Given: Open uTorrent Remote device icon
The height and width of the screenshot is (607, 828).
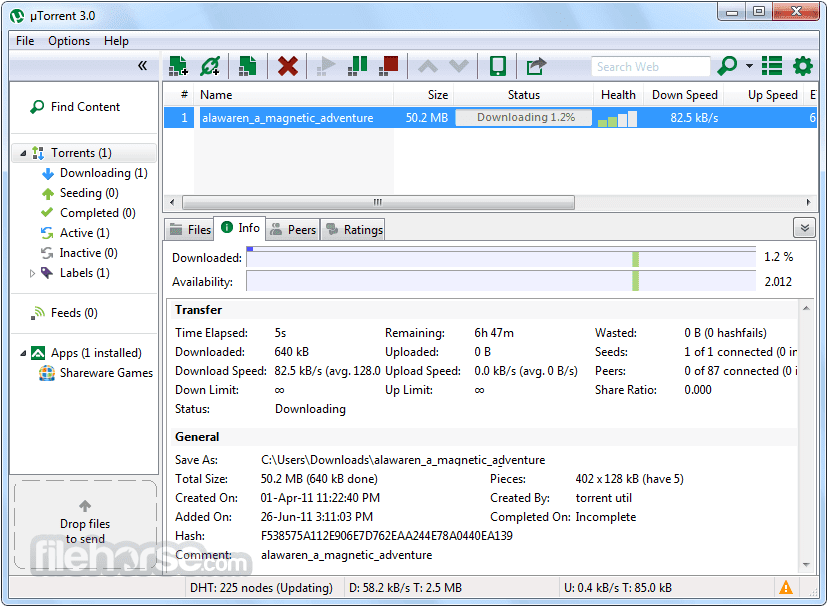Looking at the screenshot, I should [x=497, y=66].
